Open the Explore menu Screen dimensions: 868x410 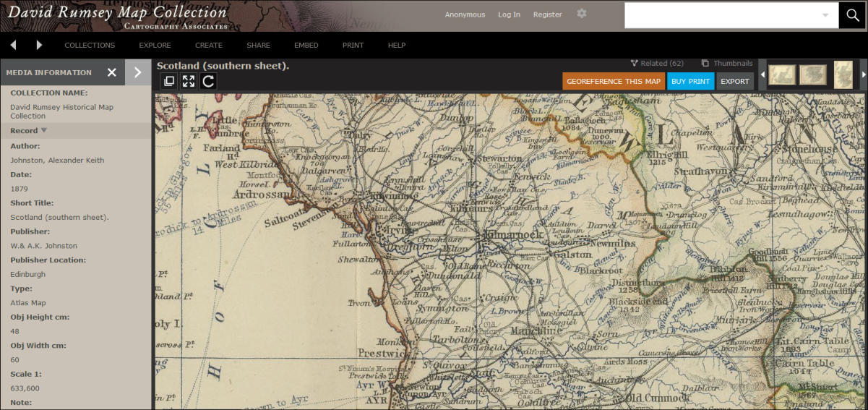click(x=155, y=46)
